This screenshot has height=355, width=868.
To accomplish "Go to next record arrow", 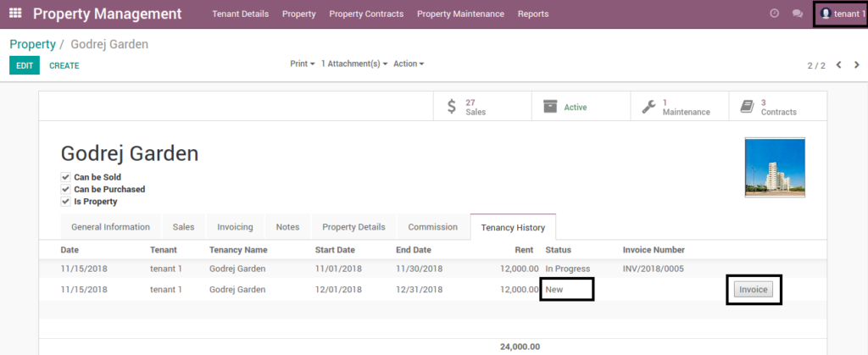I will tap(856, 64).
